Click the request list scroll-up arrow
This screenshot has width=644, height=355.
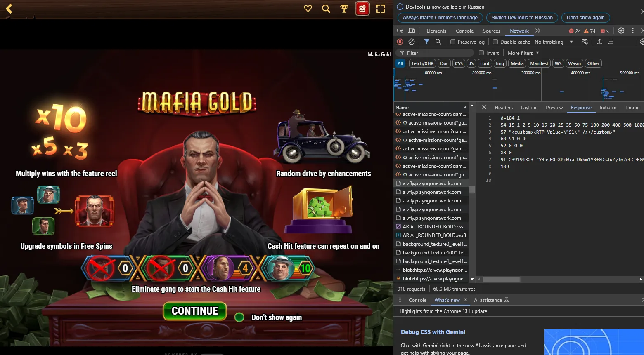click(472, 106)
